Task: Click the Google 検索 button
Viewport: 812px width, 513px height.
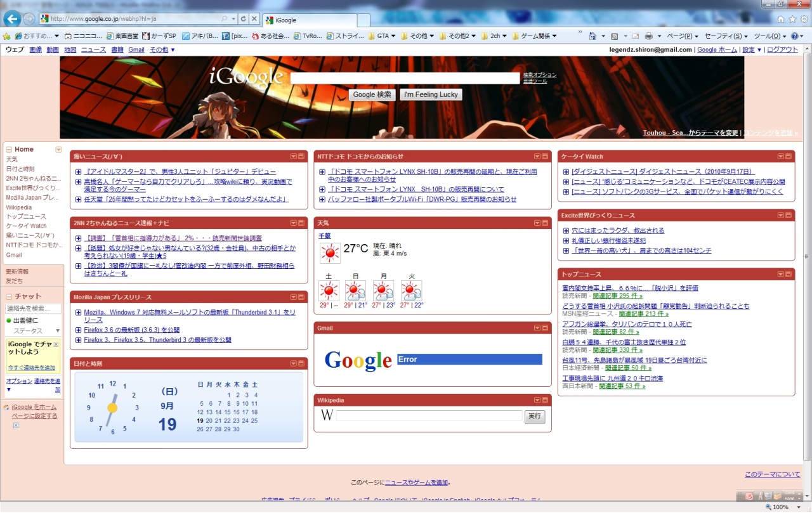Action: pos(372,94)
